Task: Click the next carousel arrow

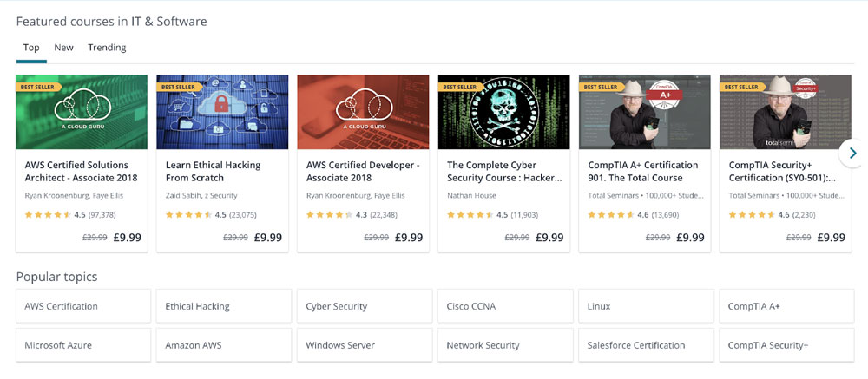Action: [x=853, y=154]
